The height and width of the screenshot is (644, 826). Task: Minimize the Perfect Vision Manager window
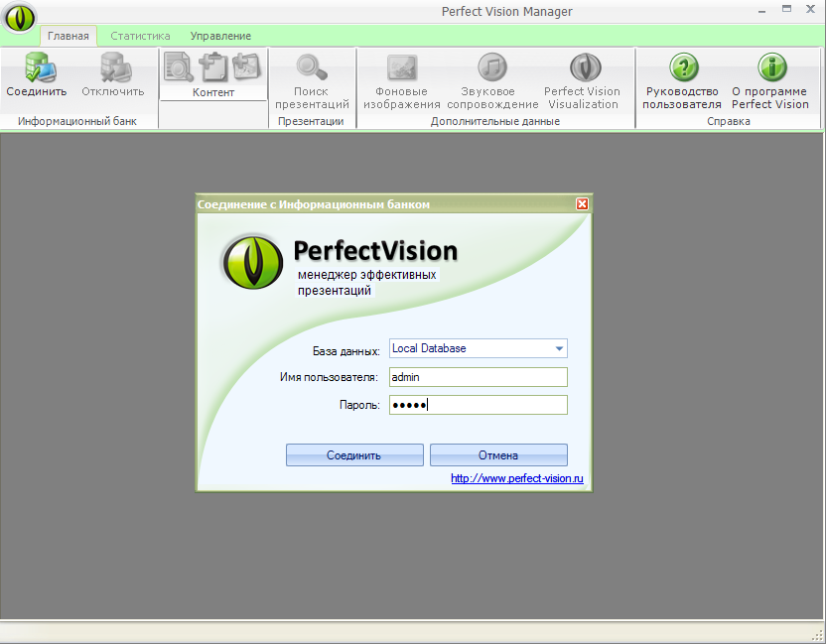pos(762,11)
